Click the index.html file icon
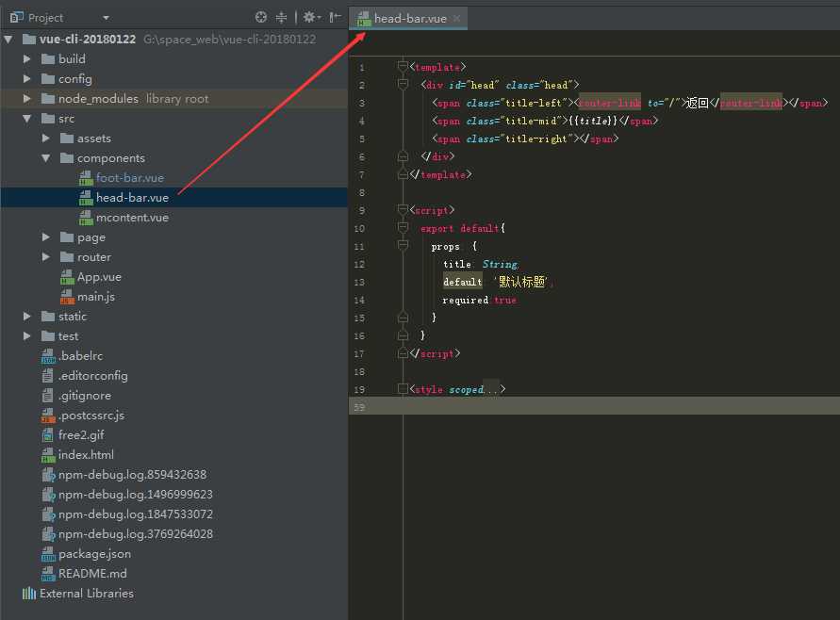The height and width of the screenshot is (620, 840). [x=48, y=455]
